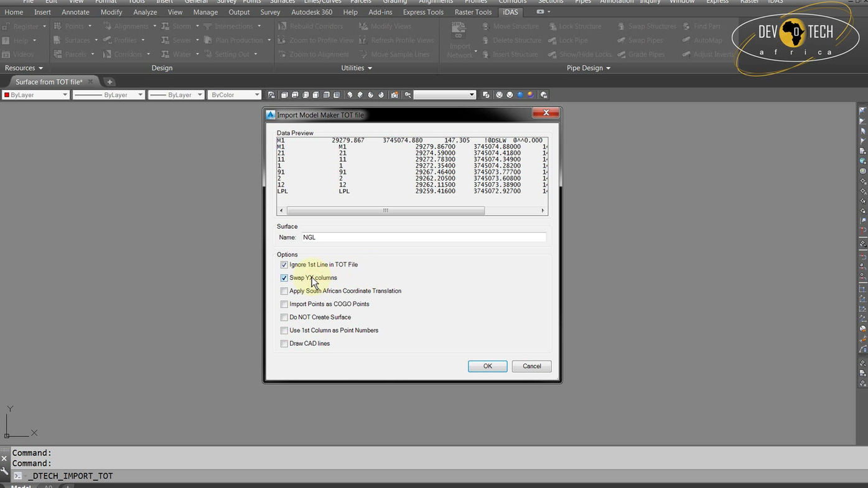The height and width of the screenshot is (488, 868).
Task: Select the Raster Tools ribbon tab
Action: click(473, 12)
